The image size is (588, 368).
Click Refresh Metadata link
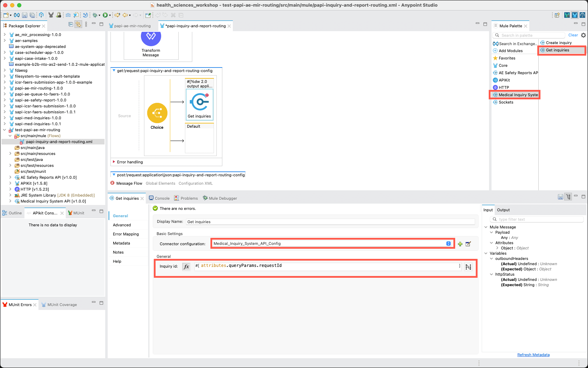pyautogui.click(x=533, y=355)
